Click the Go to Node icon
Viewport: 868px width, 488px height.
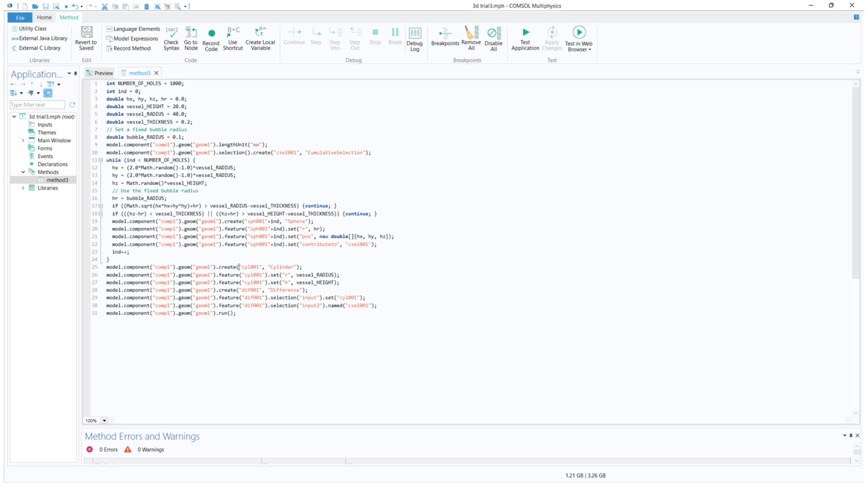point(191,33)
